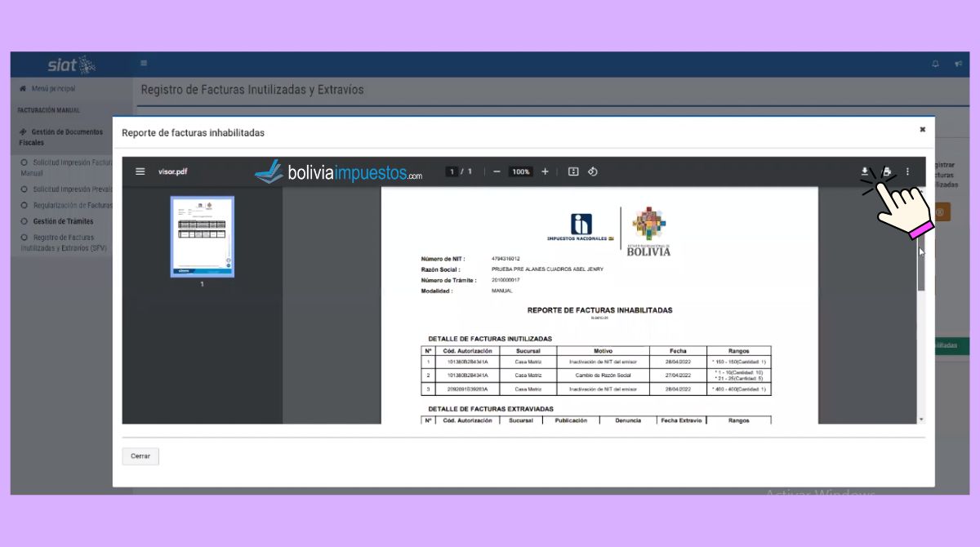Open the PDF viewer more-actions menu
The height and width of the screenshot is (547, 980).
907,171
